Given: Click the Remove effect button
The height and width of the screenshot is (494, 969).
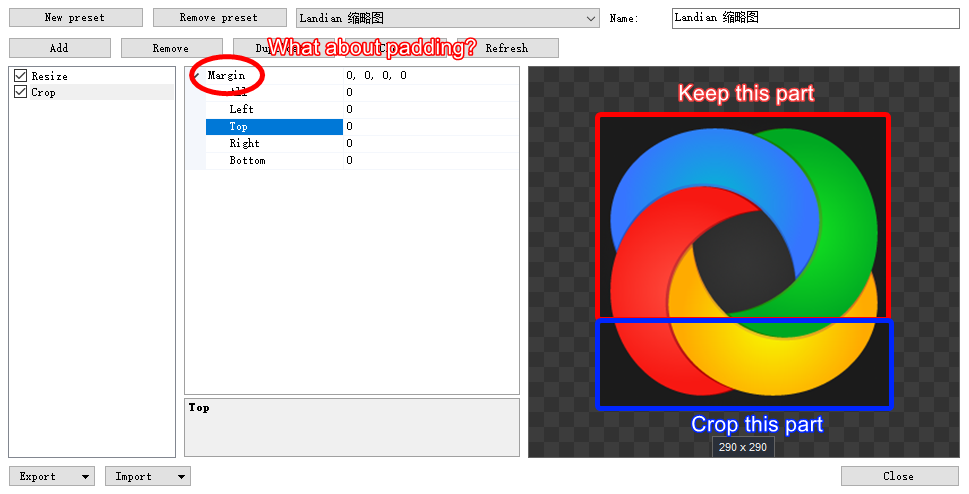Looking at the screenshot, I should tap(171, 48).
